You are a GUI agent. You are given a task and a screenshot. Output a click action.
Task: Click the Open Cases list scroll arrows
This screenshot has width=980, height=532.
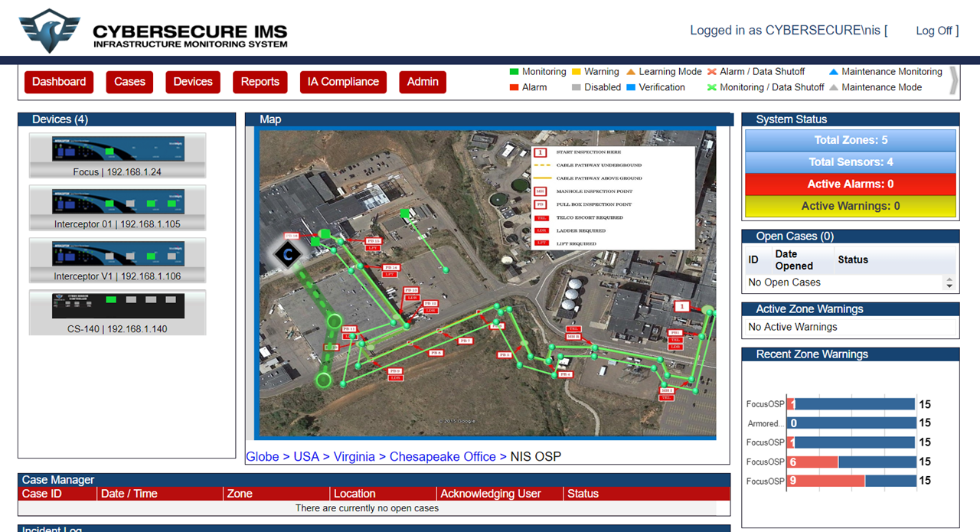click(949, 282)
